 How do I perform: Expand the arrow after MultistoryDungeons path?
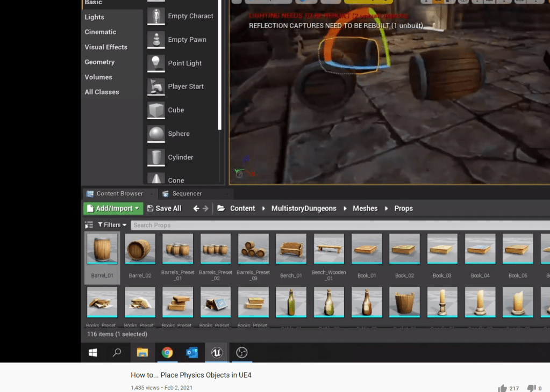pos(345,208)
